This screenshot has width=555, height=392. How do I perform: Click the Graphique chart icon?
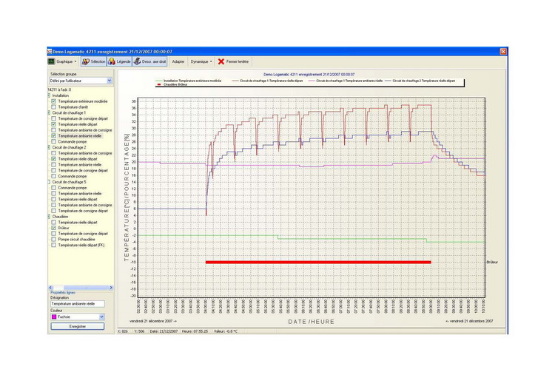tap(52, 62)
